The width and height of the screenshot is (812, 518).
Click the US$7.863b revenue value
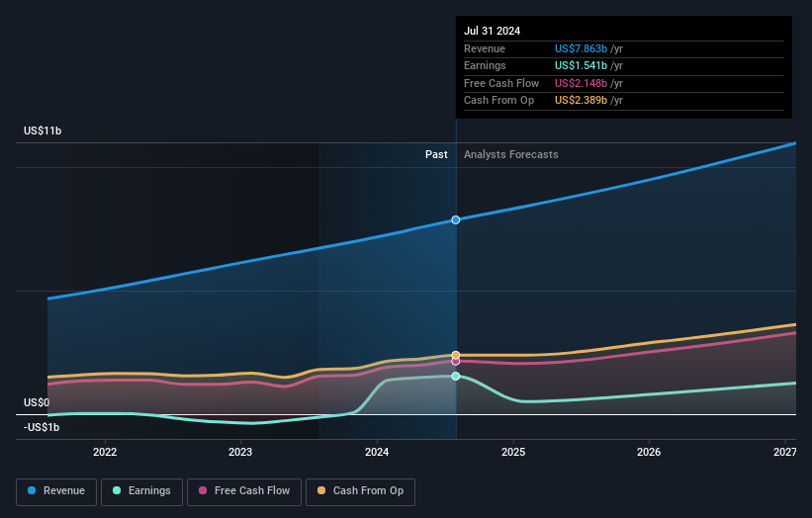tap(581, 48)
